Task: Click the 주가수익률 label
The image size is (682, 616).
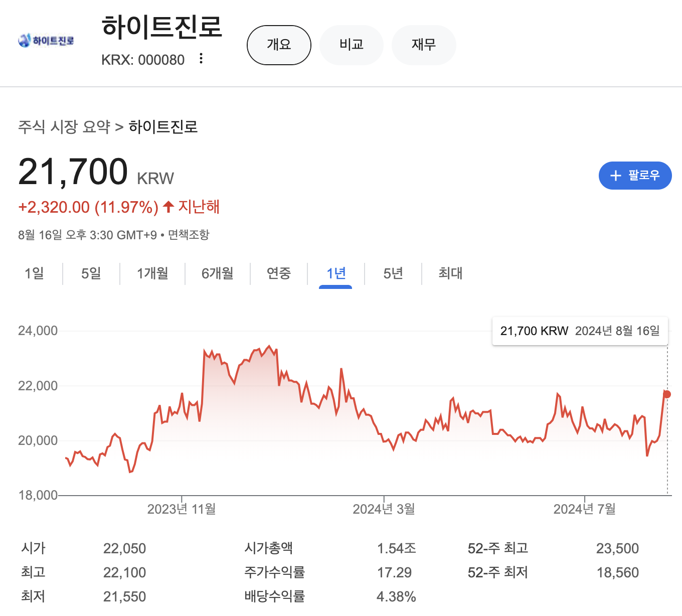Action: coord(274,572)
